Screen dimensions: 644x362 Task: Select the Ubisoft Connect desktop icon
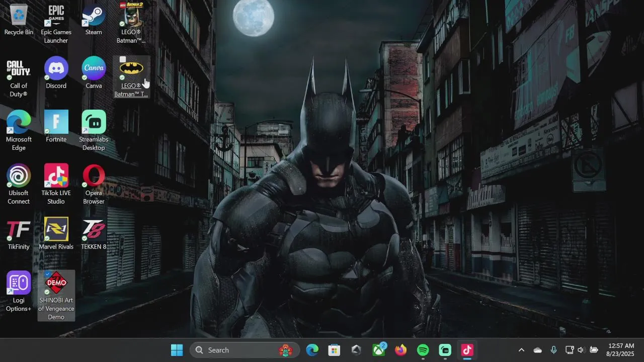tap(19, 185)
